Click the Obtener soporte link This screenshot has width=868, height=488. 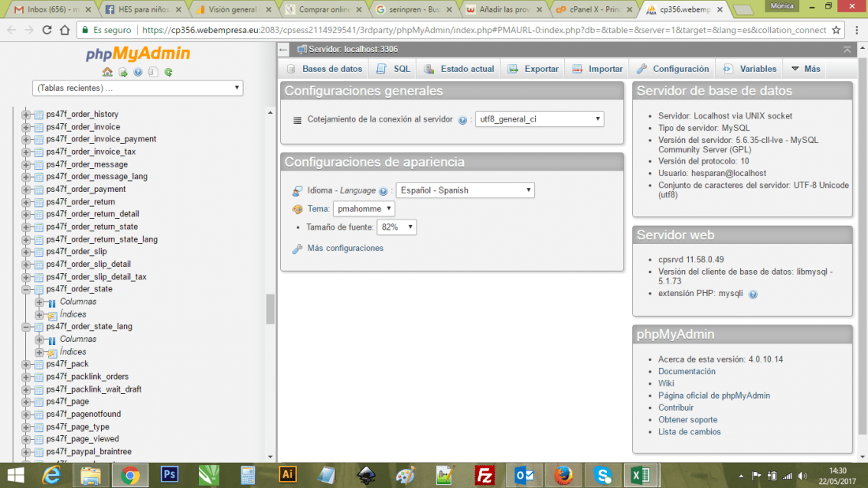point(687,420)
